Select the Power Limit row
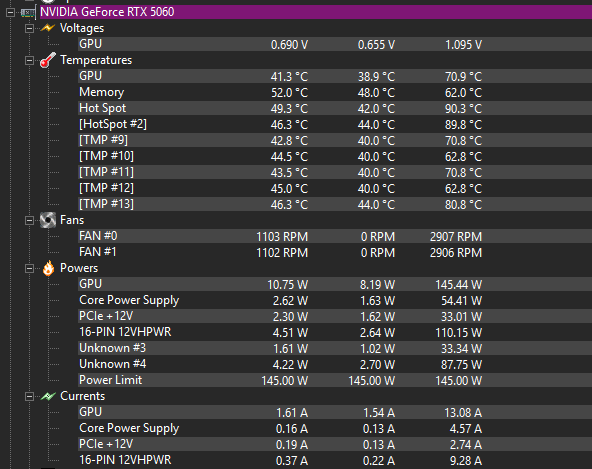Screen dimensions: 592x469 (335, 380)
